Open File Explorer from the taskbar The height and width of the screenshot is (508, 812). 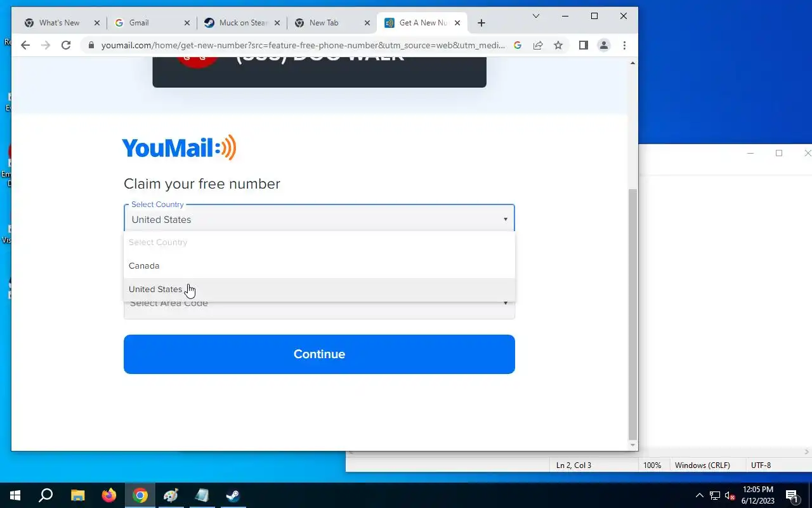point(77,495)
